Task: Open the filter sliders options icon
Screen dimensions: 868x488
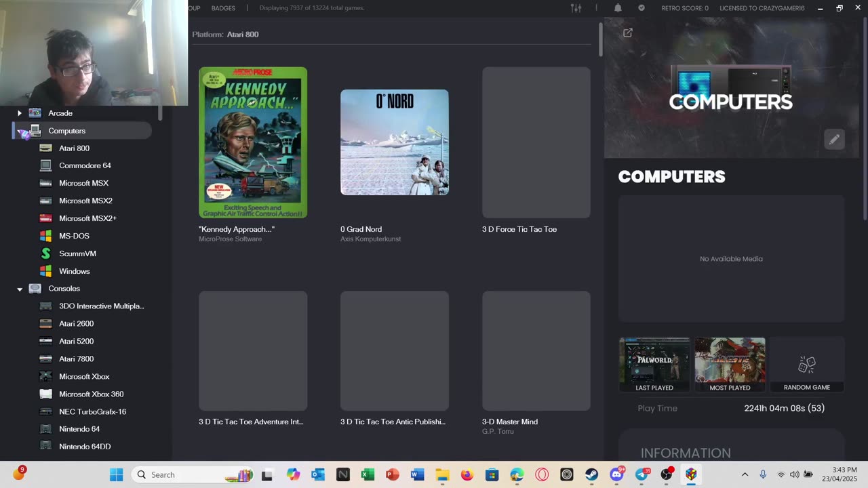Action: click(x=576, y=8)
